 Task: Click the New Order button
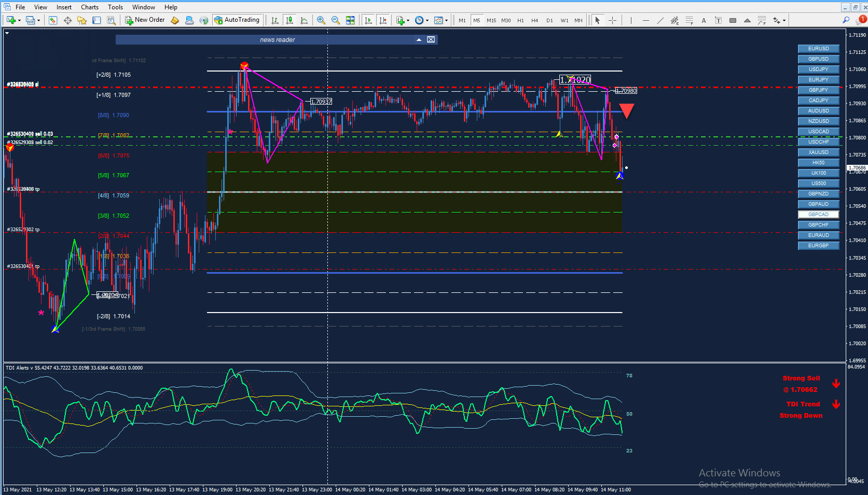[x=145, y=20]
